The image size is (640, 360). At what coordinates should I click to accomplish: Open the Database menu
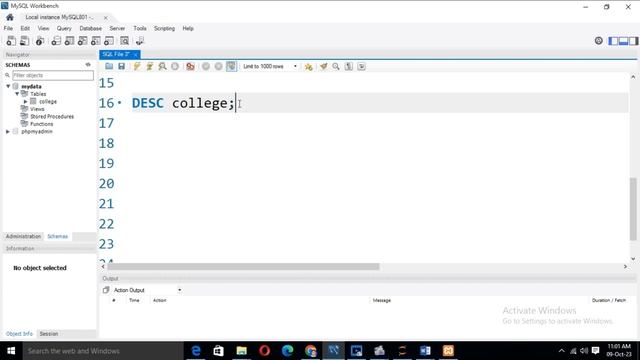point(91,28)
